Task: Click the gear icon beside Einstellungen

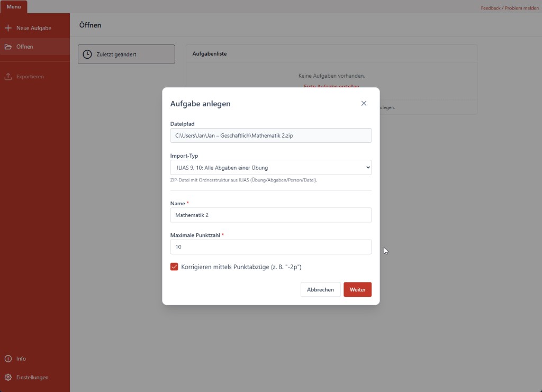Action: click(x=8, y=377)
